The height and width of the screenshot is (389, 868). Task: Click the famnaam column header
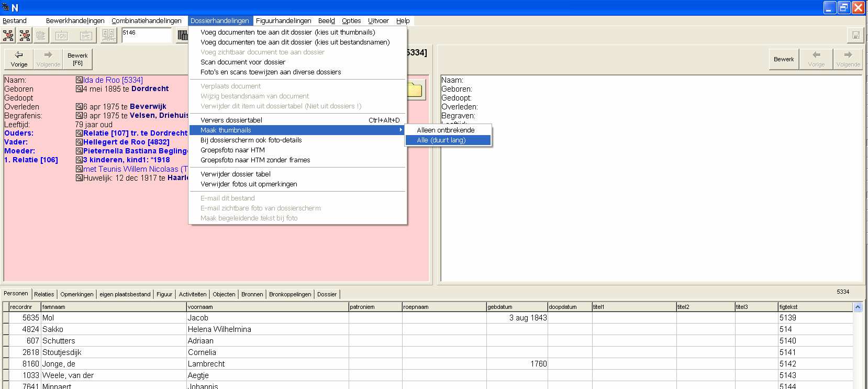114,307
